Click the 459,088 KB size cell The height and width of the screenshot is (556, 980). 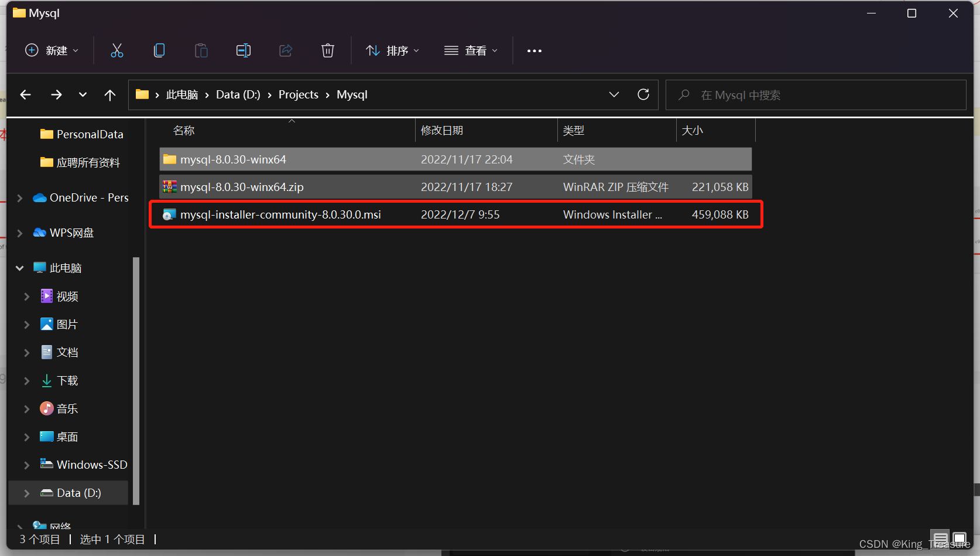pos(720,214)
